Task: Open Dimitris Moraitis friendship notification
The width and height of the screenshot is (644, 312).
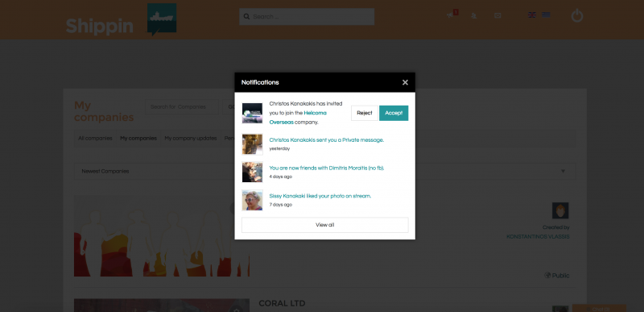Action: pos(327,168)
